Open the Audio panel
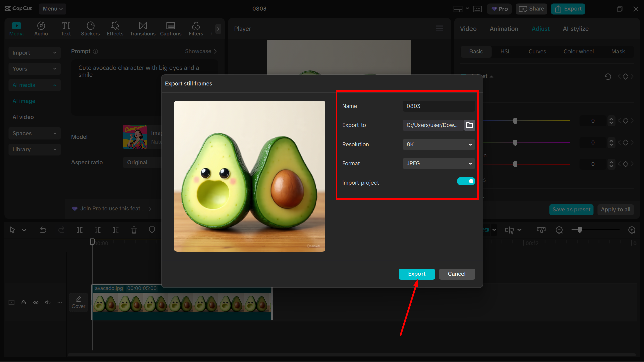Viewport: 644px width, 362px height. 41,29
